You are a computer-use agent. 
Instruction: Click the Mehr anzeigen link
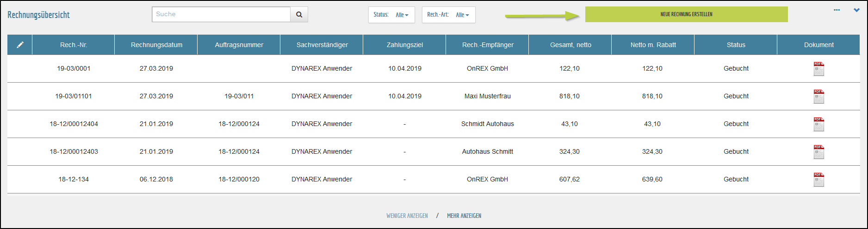pyautogui.click(x=464, y=216)
